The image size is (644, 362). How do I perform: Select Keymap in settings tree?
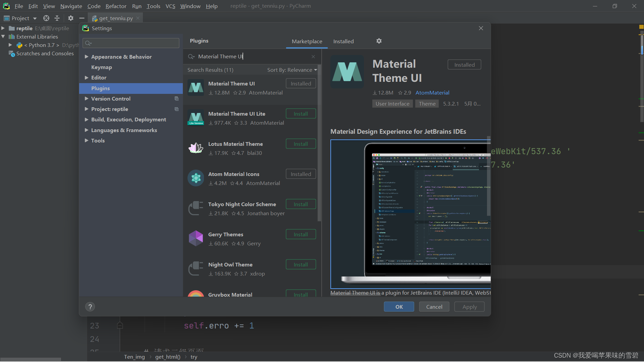coord(101,67)
